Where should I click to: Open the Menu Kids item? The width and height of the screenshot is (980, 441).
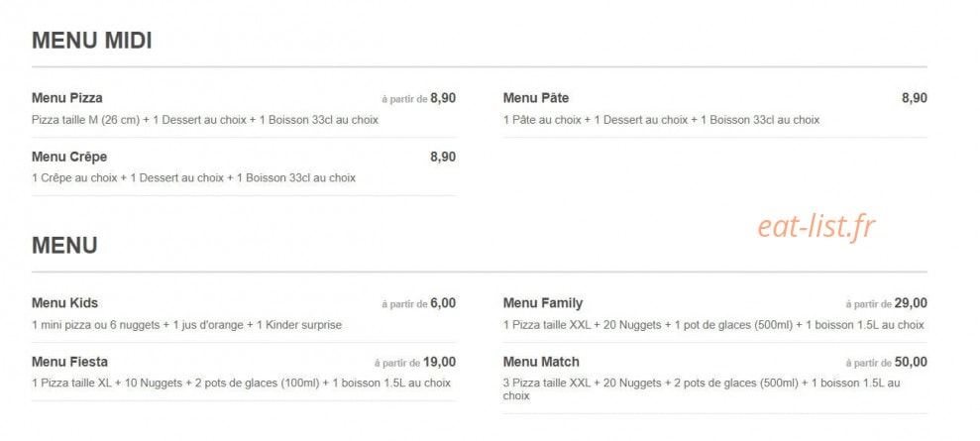coord(65,303)
